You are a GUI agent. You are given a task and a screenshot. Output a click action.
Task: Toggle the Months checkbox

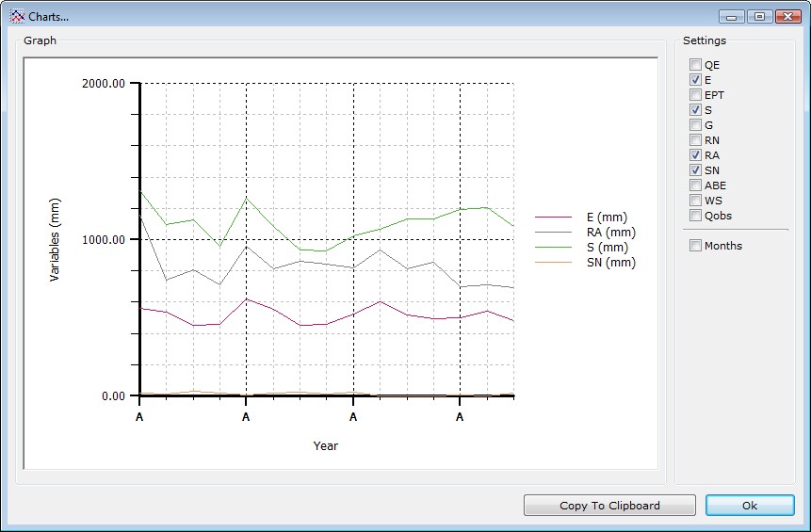click(x=695, y=246)
